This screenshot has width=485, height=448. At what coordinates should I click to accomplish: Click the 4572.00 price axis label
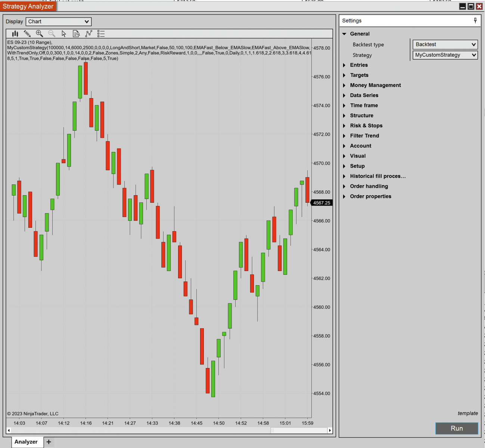pyautogui.click(x=321, y=134)
